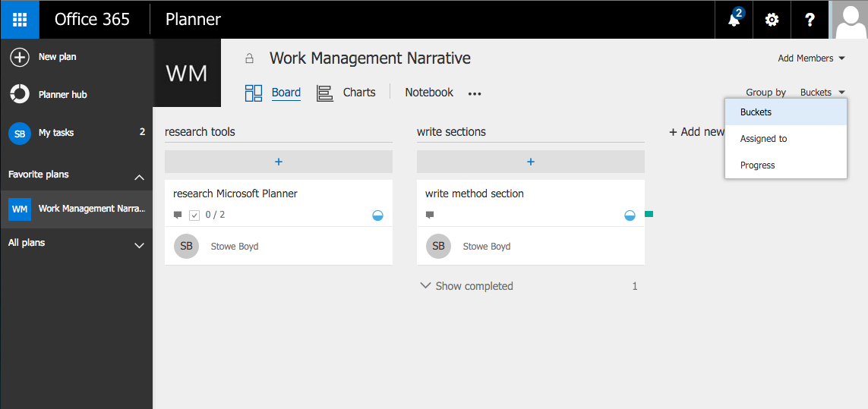Click Stowe Boyd on write method section card

(487, 247)
